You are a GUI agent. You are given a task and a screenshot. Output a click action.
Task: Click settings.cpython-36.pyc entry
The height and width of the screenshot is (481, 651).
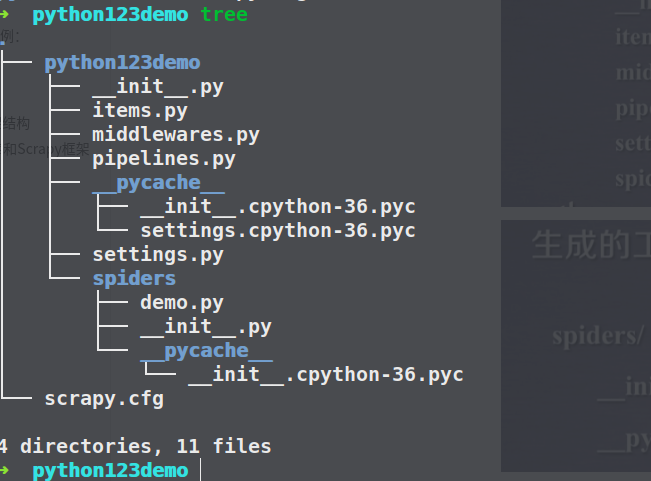click(278, 231)
